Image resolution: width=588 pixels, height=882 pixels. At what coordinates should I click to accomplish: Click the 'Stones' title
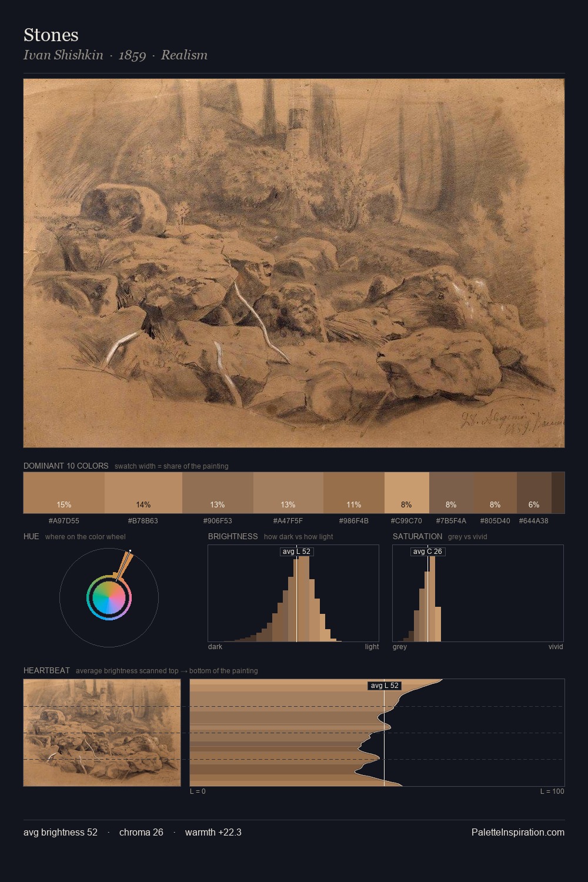pos(51,35)
